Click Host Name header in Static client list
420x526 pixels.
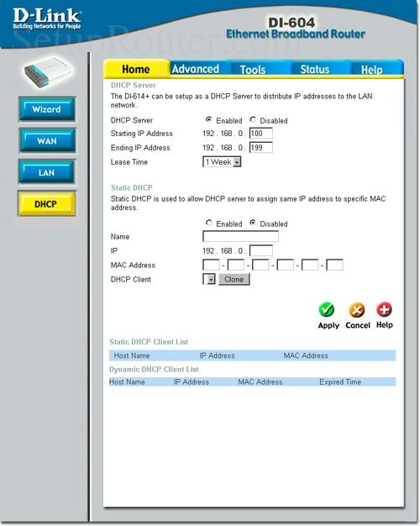[132, 355]
